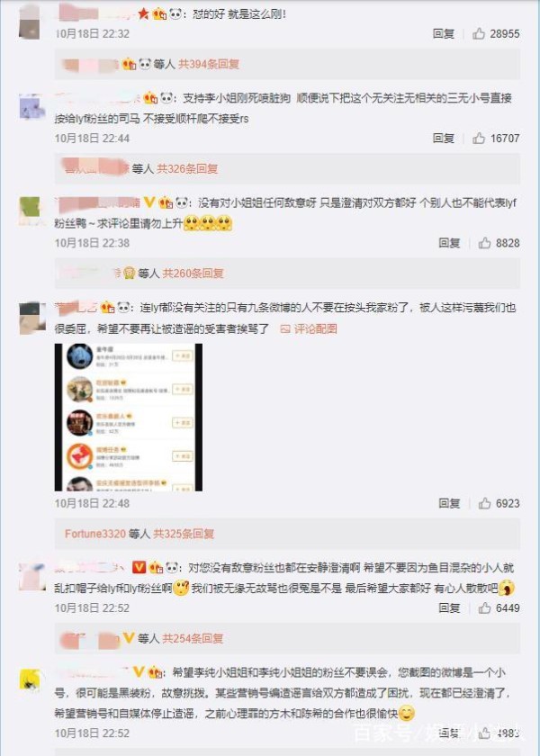The image size is (540, 756).
Task: Open the attached comment screenshot image
Action: tap(128, 417)
